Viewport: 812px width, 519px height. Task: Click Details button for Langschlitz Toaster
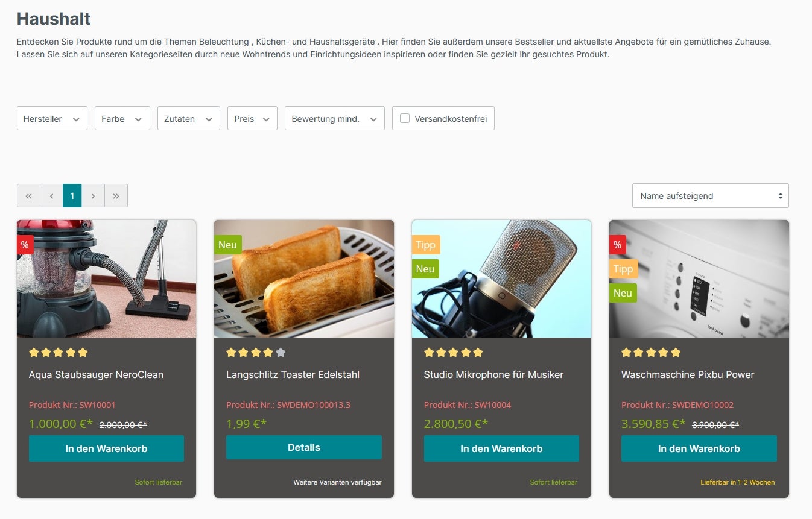304,447
